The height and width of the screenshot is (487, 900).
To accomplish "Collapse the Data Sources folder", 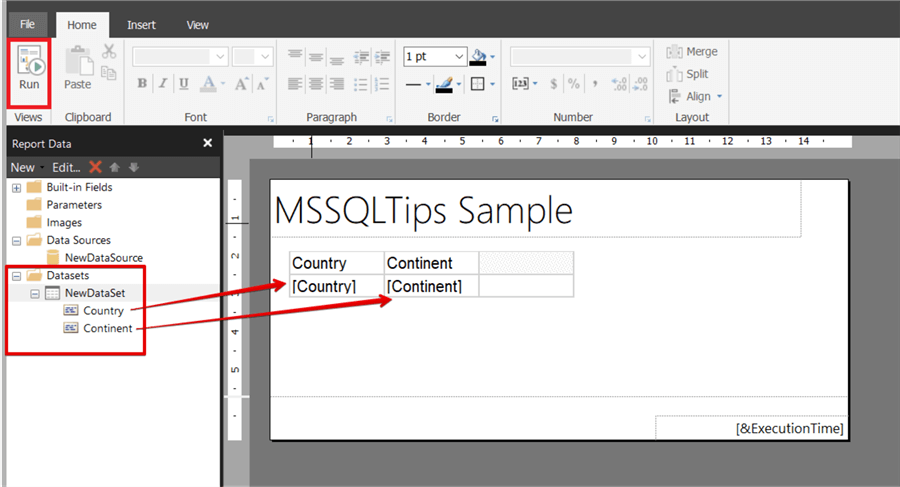I will click(x=17, y=241).
